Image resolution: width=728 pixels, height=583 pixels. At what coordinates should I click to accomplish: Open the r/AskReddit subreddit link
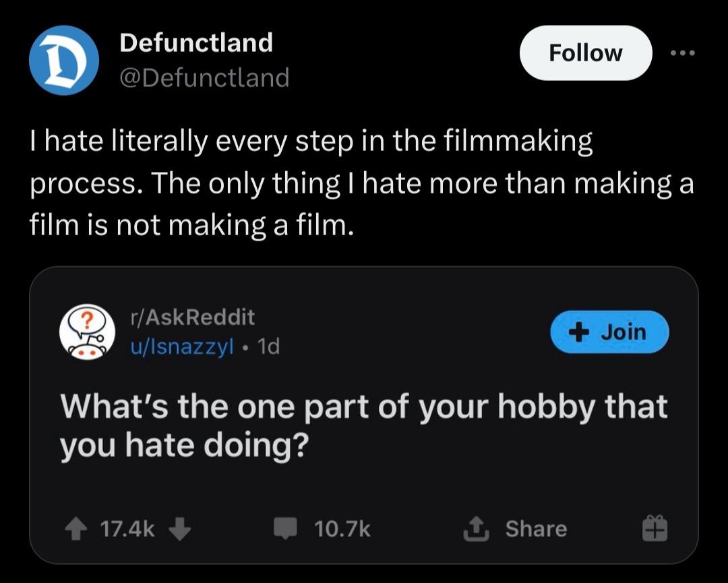point(191,315)
